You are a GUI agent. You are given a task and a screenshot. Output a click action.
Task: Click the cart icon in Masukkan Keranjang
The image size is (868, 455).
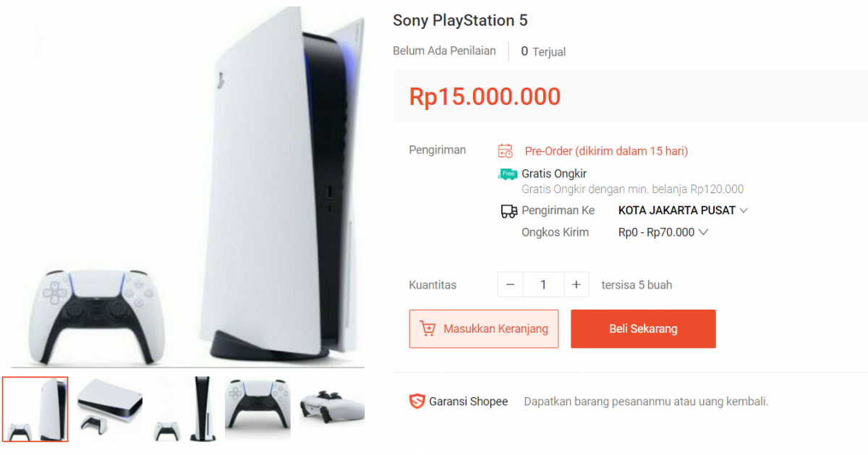pyautogui.click(x=427, y=329)
